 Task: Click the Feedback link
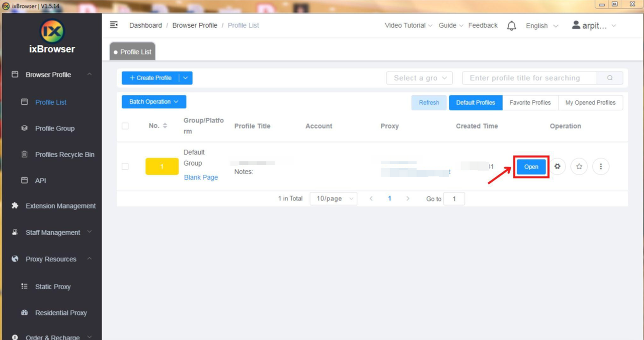(482, 25)
